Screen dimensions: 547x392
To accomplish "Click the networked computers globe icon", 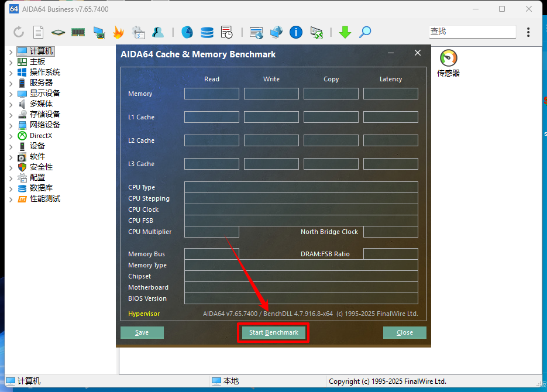I will click(276, 32).
